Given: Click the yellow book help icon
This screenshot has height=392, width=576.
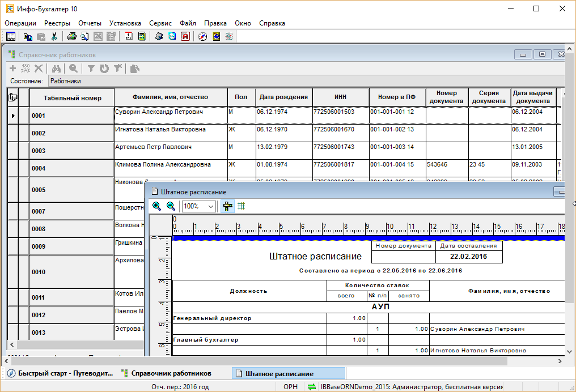Looking at the screenshot, I should 216,36.
